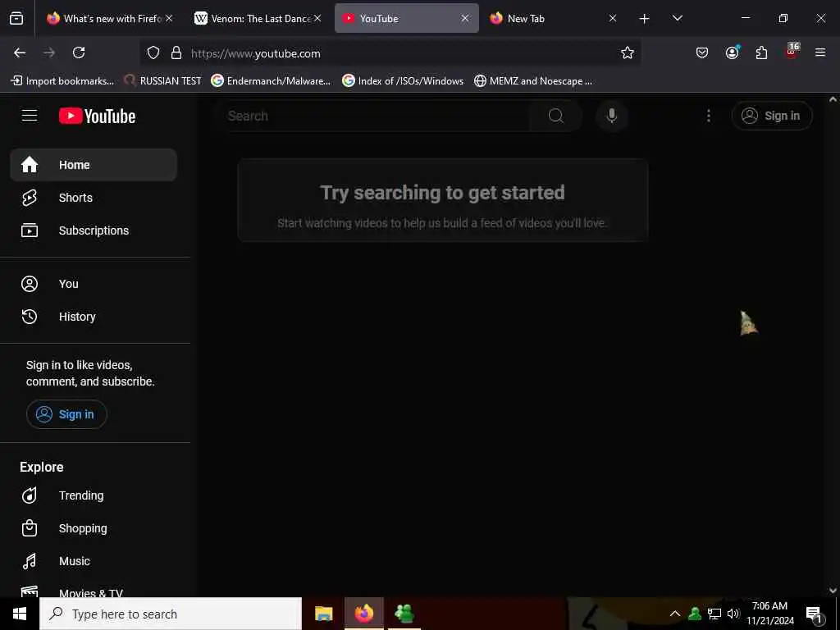
Task: Open Windows Start menu
Action: click(20, 614)
